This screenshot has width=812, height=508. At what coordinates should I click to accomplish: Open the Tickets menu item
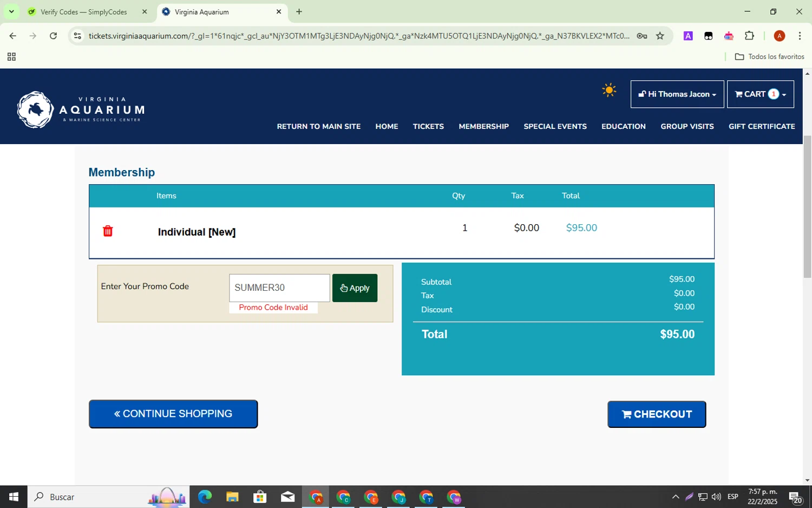click(428, 126)
